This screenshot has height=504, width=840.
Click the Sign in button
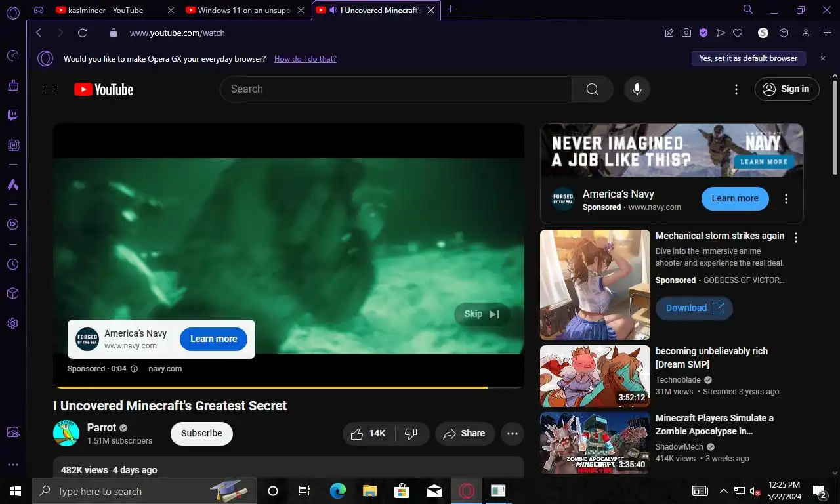(787, 89)
